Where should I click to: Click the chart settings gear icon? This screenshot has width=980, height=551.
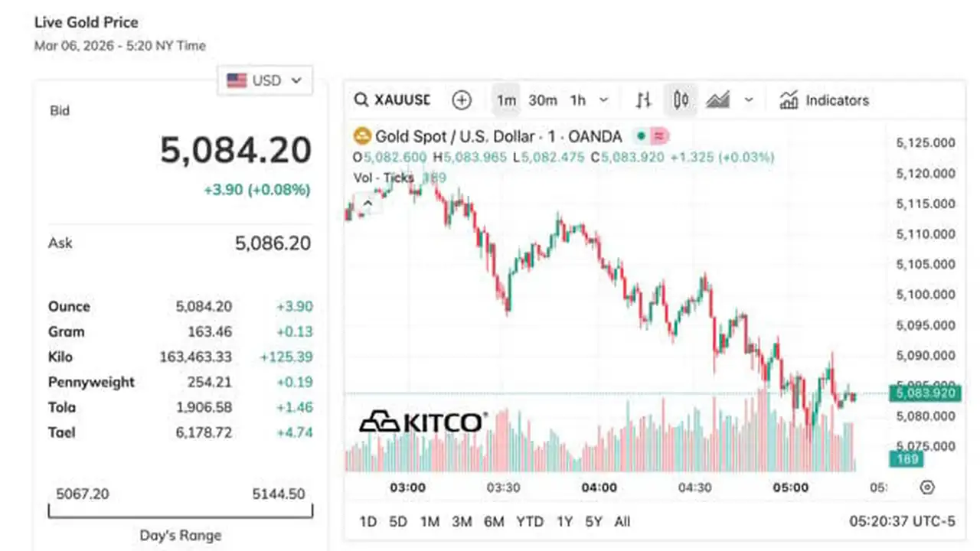[x=927, y=487]
